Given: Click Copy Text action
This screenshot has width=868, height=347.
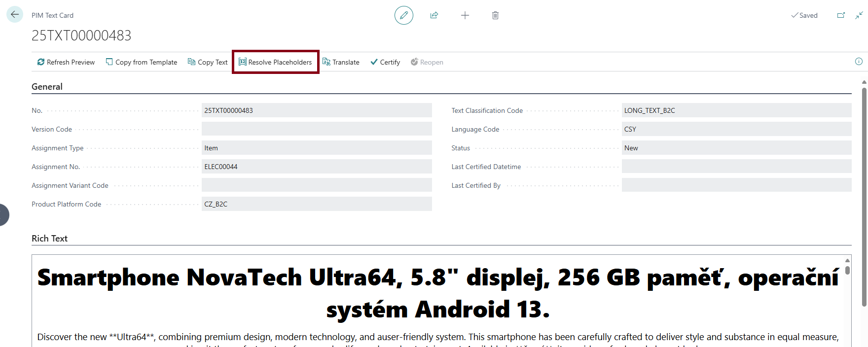Looking at the screenshot, I should [x=208, y=62].
